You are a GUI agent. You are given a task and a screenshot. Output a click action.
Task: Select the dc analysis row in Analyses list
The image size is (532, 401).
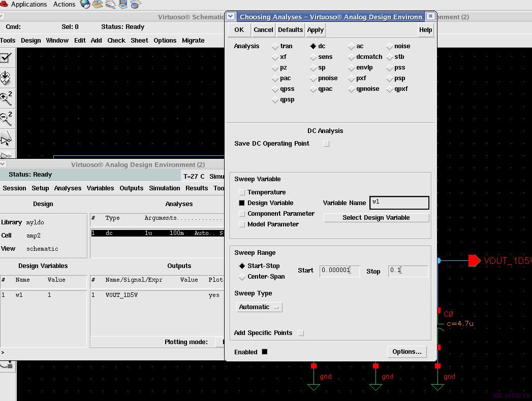pyautogui.click(x=158, y=233)
